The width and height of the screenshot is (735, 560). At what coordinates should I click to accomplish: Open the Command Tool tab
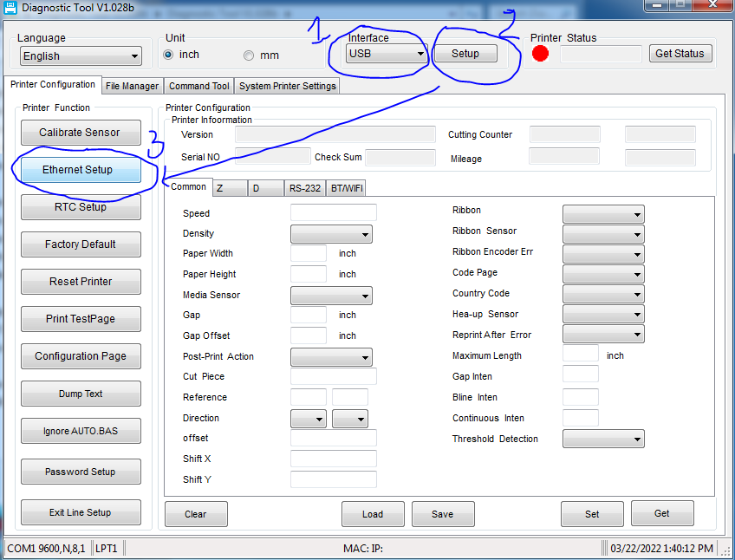coord(198,86)
